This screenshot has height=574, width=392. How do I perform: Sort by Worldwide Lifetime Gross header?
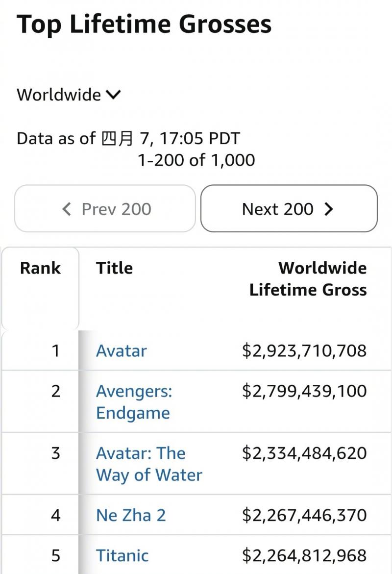point(308,279)
